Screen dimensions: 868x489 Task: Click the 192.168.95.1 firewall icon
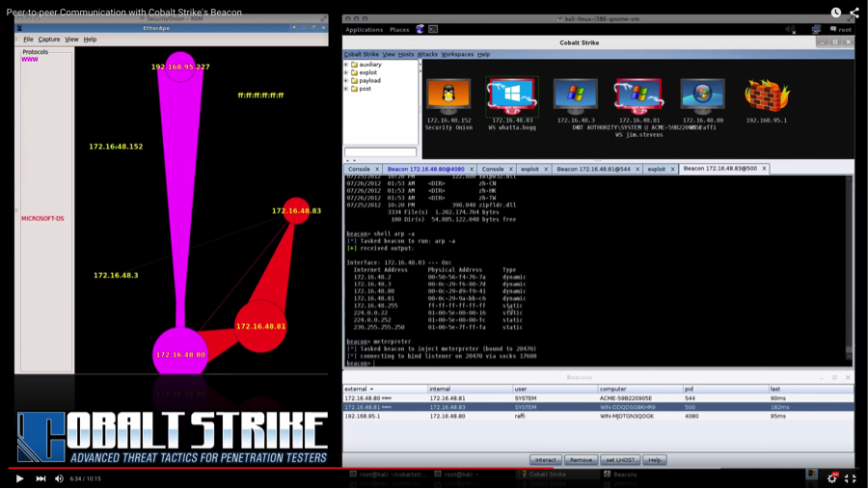pyautogui.click(x=766, y=96)
